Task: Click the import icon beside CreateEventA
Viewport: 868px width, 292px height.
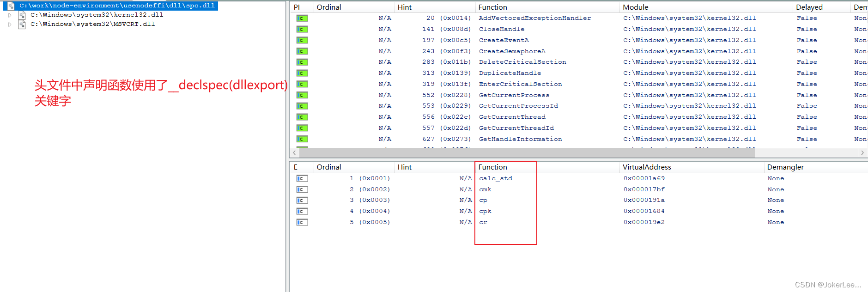Action: [x=302, y=41]
